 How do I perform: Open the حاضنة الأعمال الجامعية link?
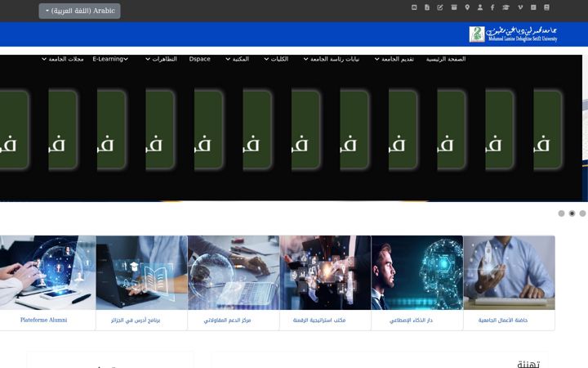[503, 321]
